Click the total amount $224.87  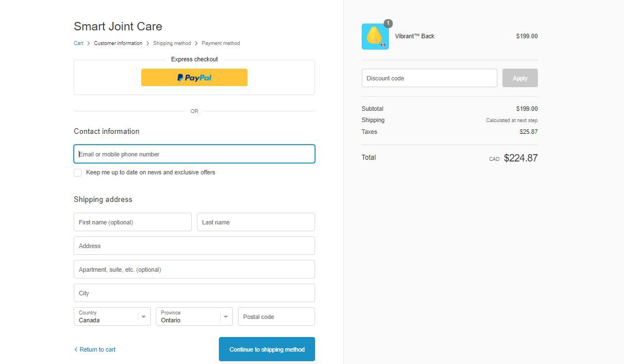point(520,158)
